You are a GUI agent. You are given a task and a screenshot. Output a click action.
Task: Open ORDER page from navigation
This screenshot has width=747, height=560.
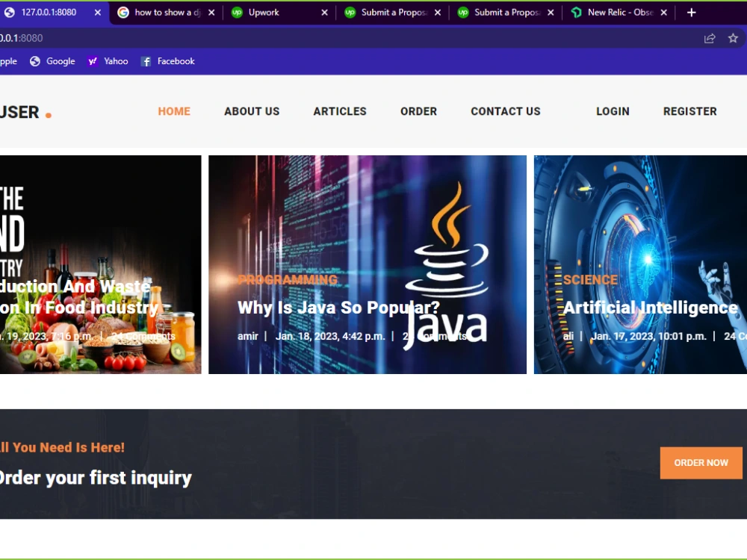(418, 111)
